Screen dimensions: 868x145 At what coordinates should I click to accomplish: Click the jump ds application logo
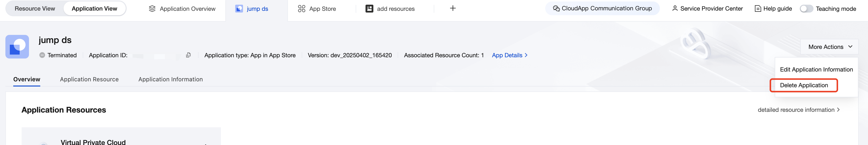17,46
